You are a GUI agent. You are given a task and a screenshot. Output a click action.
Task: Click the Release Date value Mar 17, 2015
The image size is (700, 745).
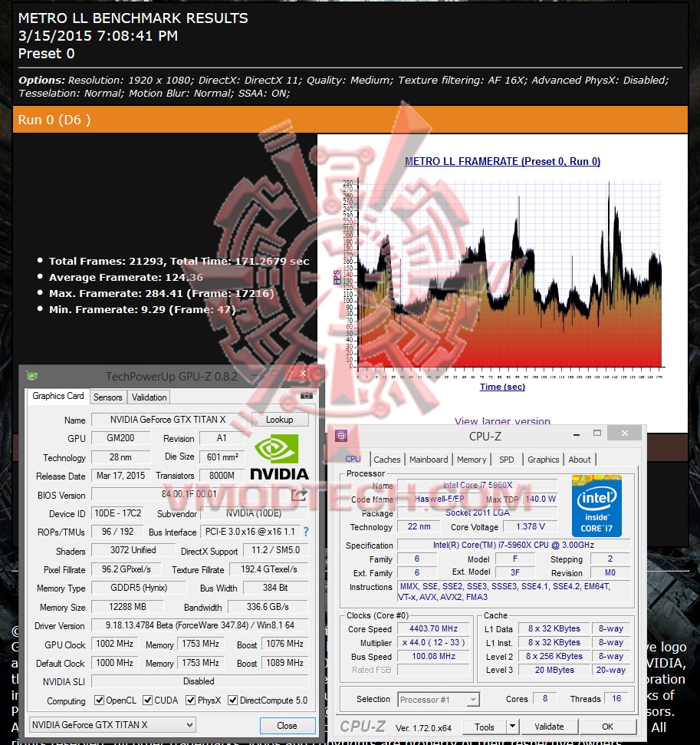tap(120, 476)
